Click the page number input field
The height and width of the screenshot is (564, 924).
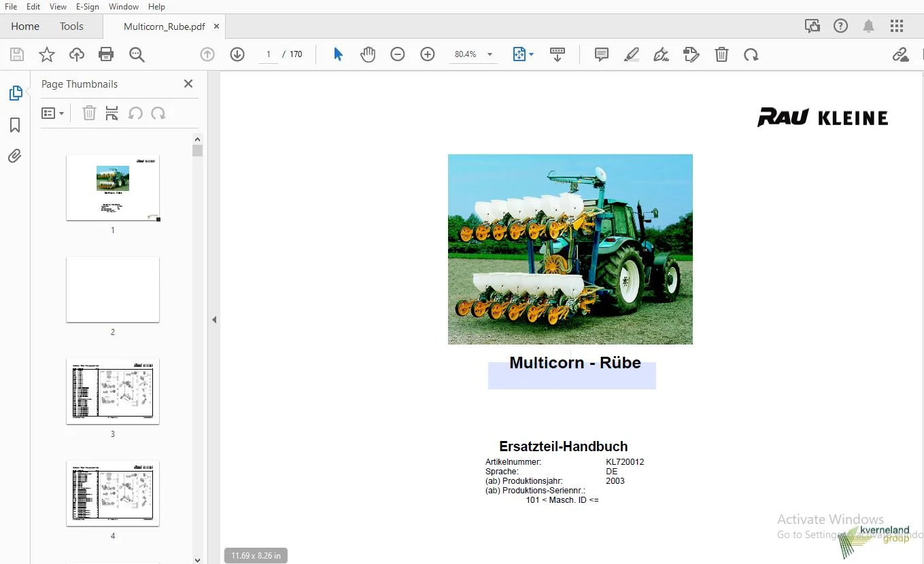coord(269,54)
